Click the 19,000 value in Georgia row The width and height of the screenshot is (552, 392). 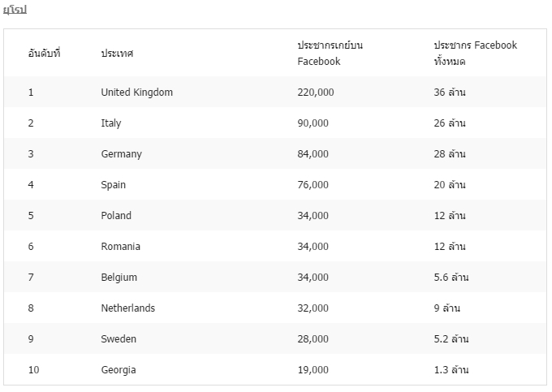point(313,370)
